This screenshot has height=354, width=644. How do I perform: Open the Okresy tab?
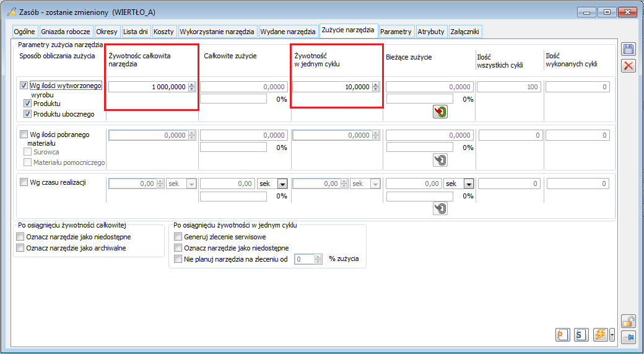[107, 31]
